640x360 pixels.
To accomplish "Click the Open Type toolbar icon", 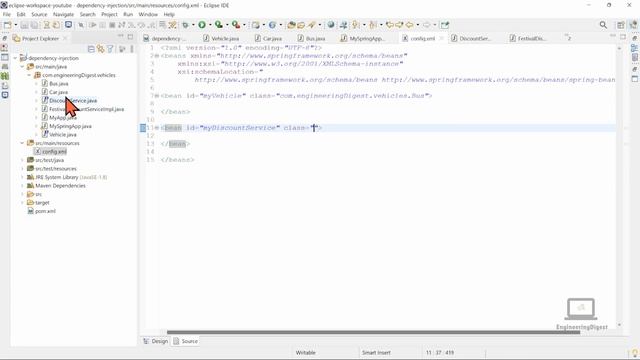I will click(x=291, y=25).
